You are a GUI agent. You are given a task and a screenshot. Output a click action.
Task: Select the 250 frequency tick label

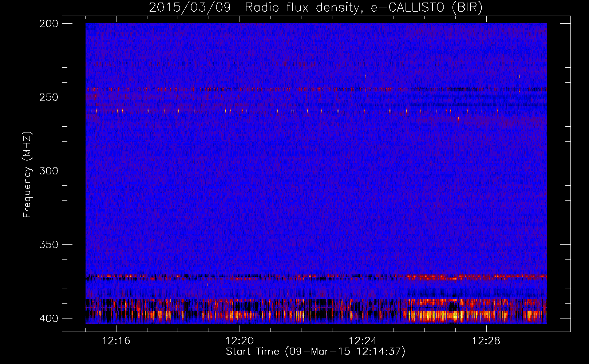48,97
